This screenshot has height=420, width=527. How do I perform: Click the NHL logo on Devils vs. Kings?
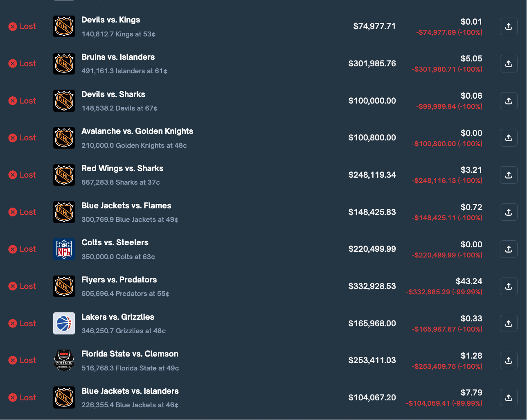(64, 26)
